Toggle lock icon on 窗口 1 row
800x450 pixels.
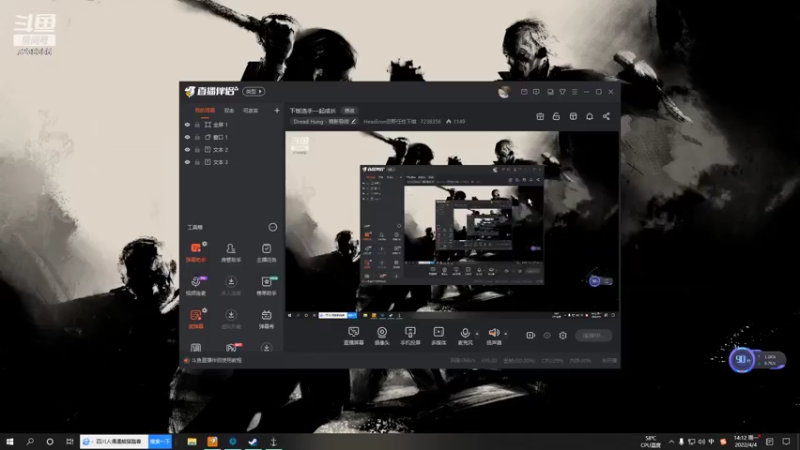[197, 137]
